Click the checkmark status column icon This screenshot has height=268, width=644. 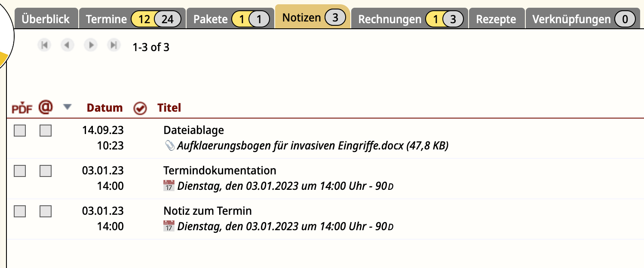coord(140,108)
